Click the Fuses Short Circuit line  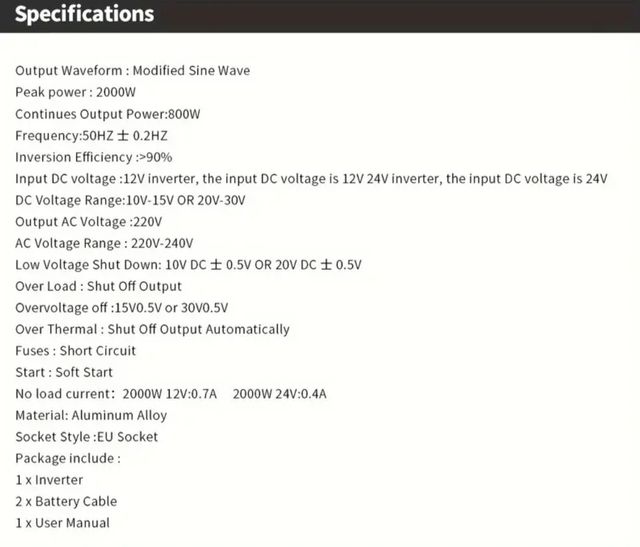point(75,351)
